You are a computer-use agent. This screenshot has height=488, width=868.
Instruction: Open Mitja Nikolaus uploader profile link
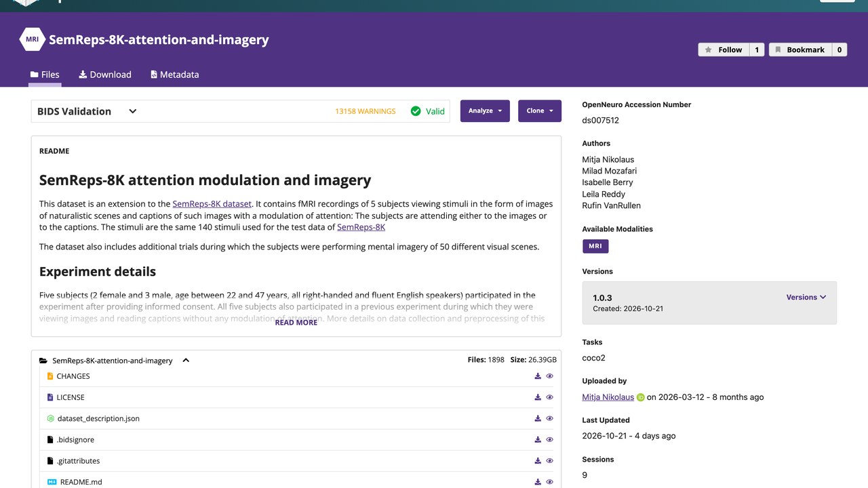[x=608, y=397]
